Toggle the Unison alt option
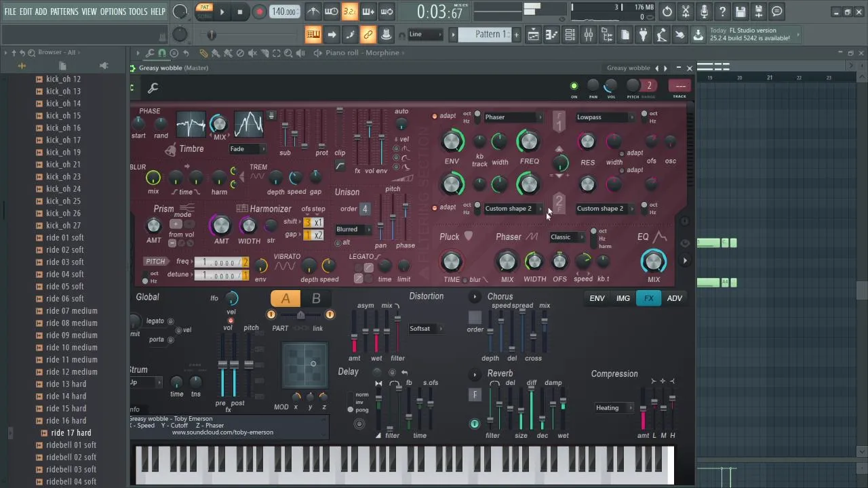 coord(338,243)
